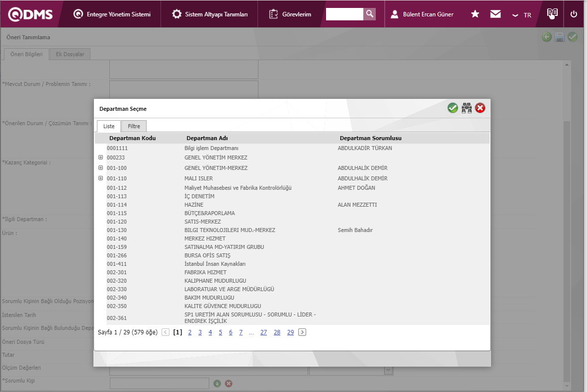Close Departman Seçme dialog with red X
Image resolution: width=587 pixels, height=392 pixels.
pyautogui.click(x=480, y=108)
